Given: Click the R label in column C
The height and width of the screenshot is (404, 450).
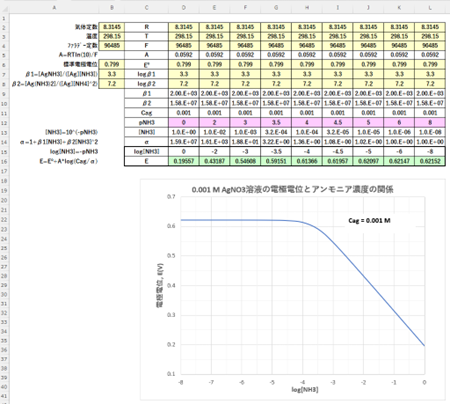Looking at the screenshot, I should pos(146,27).
